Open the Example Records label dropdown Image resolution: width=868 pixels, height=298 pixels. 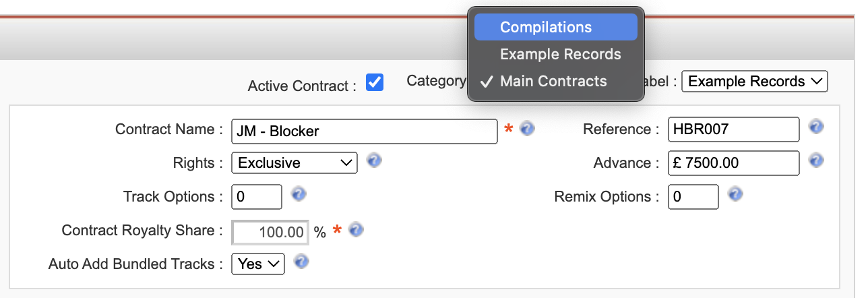click(755, 82)
